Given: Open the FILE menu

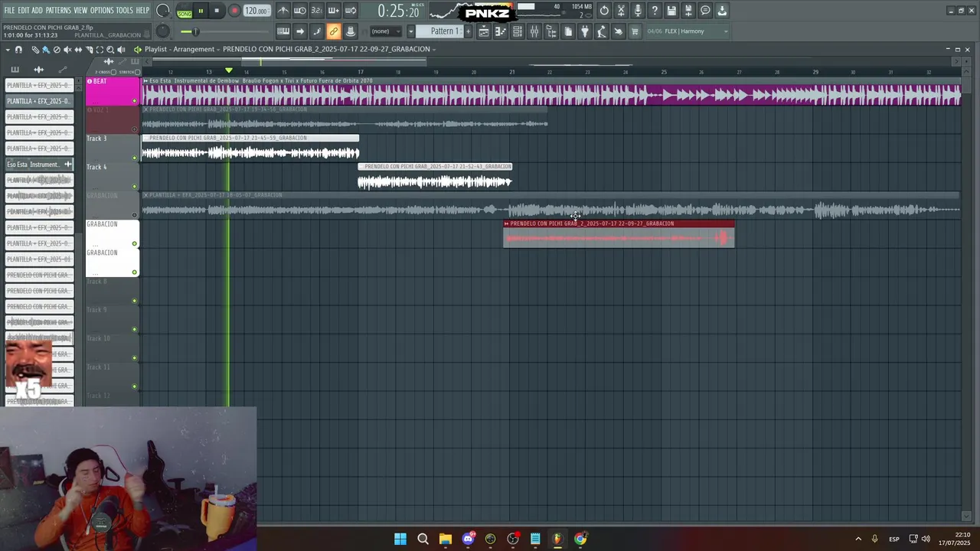Looking at the screenshot, I should (9, 11).
